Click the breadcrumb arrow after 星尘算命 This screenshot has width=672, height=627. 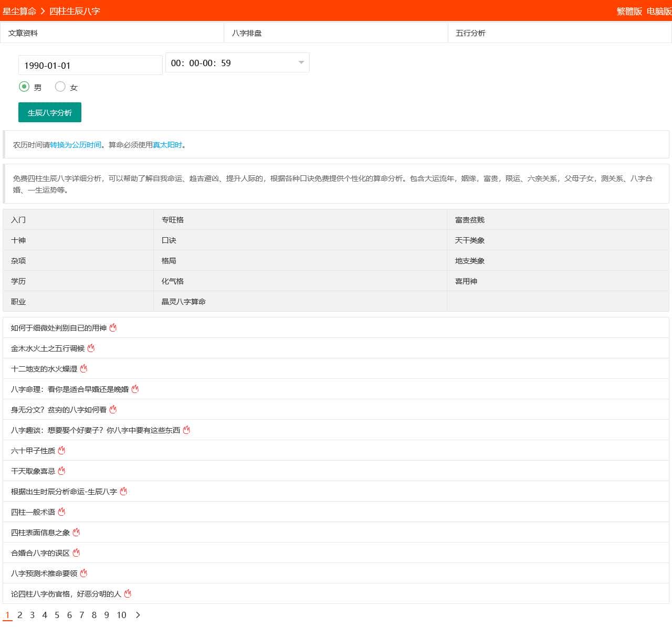click(x=43, y=11)
